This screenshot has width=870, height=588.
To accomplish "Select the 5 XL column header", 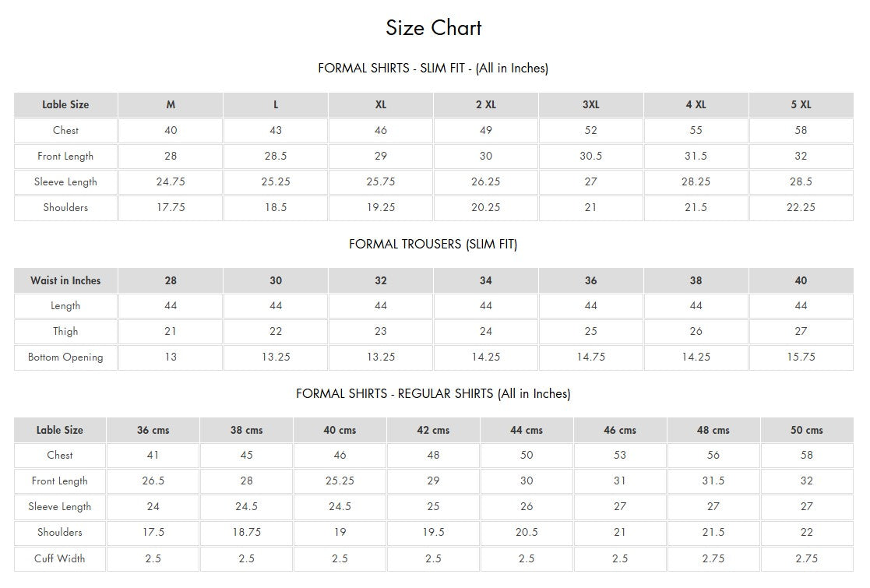I will click(x=801, y=105).
